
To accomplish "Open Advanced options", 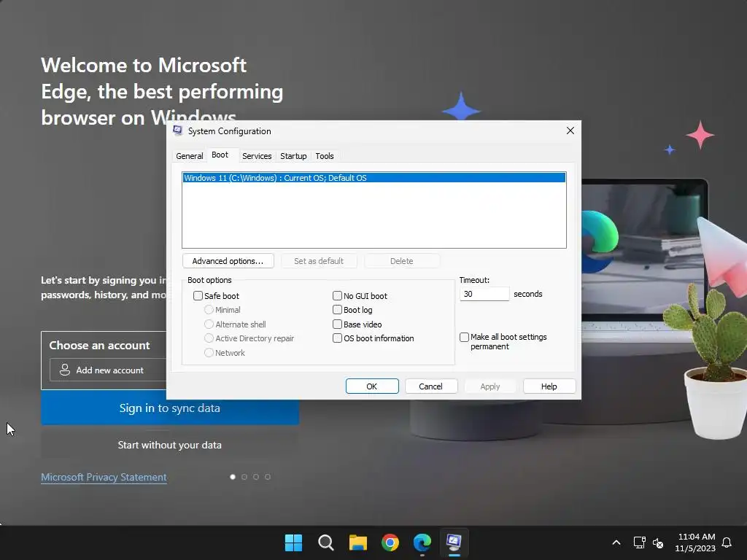I will 228,261.
